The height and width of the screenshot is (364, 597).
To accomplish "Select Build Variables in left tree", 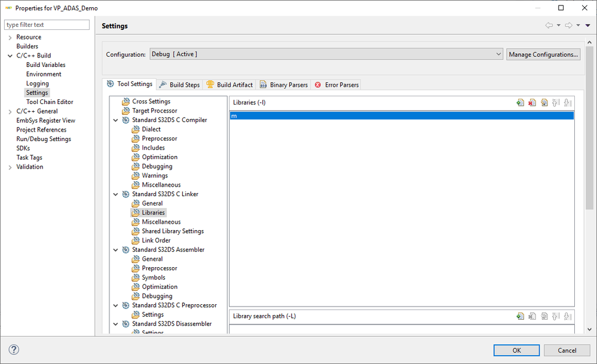I will tap(45, 65).
